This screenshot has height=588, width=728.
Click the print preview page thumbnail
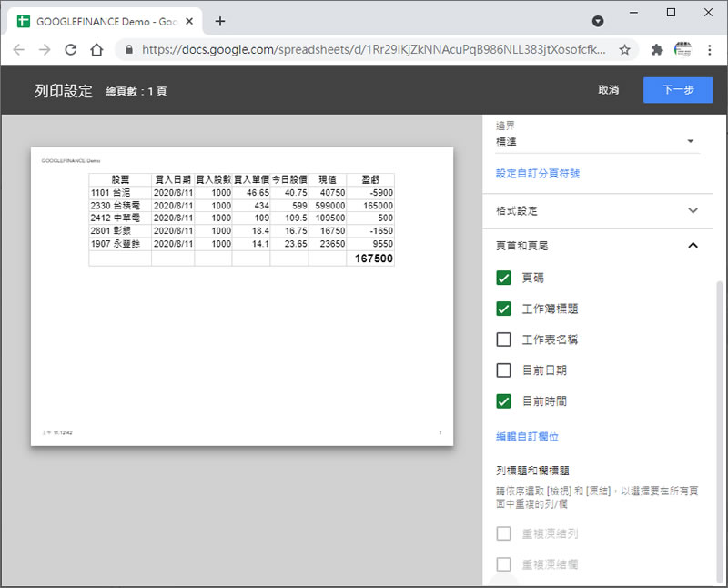241,296
